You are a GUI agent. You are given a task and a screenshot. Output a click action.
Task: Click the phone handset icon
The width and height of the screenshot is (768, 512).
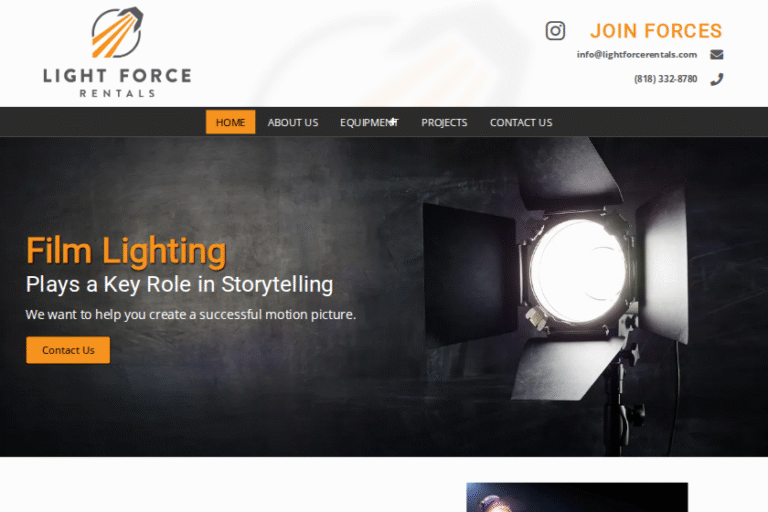717,79
